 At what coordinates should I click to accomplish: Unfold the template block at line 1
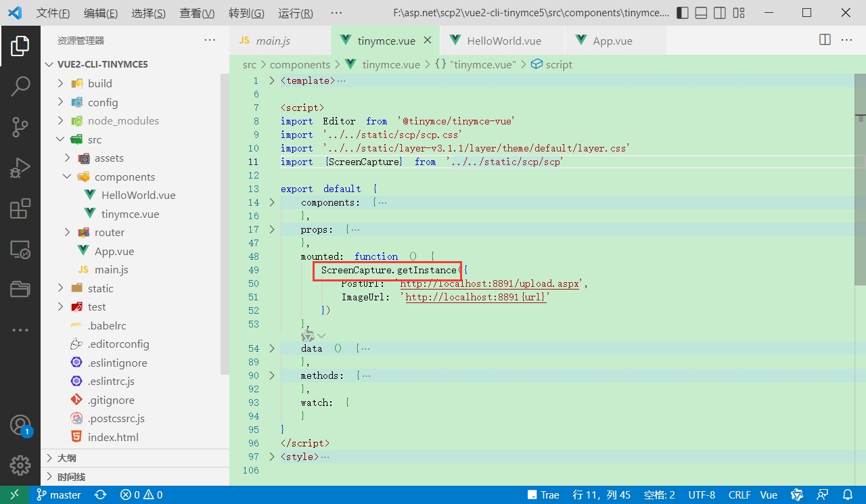(272, 81)
